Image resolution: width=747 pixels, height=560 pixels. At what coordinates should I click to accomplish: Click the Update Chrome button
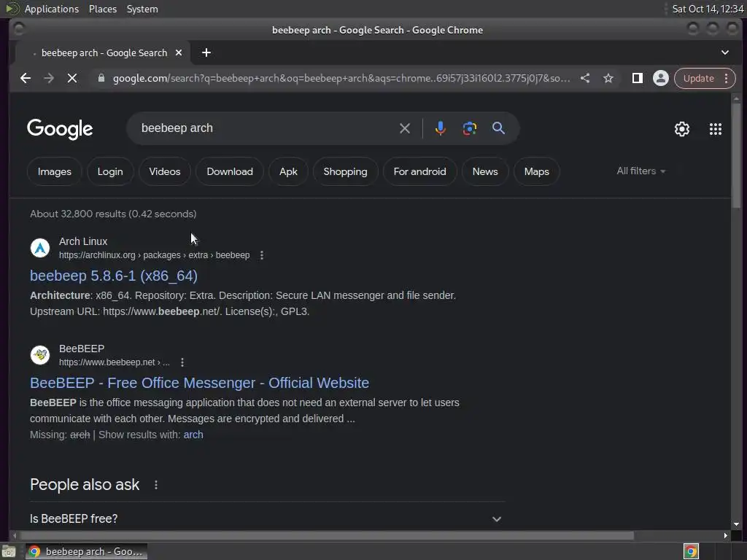click(x=698, y=78)
